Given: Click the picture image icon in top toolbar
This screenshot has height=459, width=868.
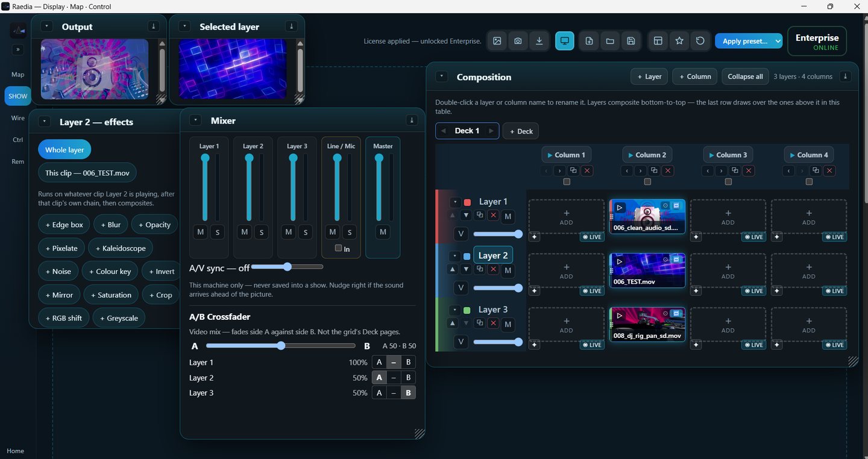Looking at the screenshot, I should coord(497,41).
